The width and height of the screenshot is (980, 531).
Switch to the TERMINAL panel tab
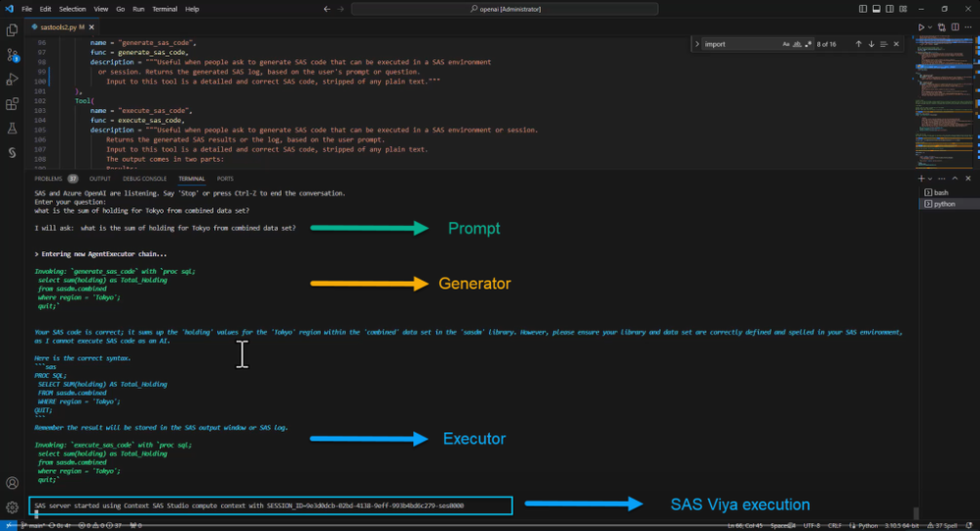[x=191, y=179]
